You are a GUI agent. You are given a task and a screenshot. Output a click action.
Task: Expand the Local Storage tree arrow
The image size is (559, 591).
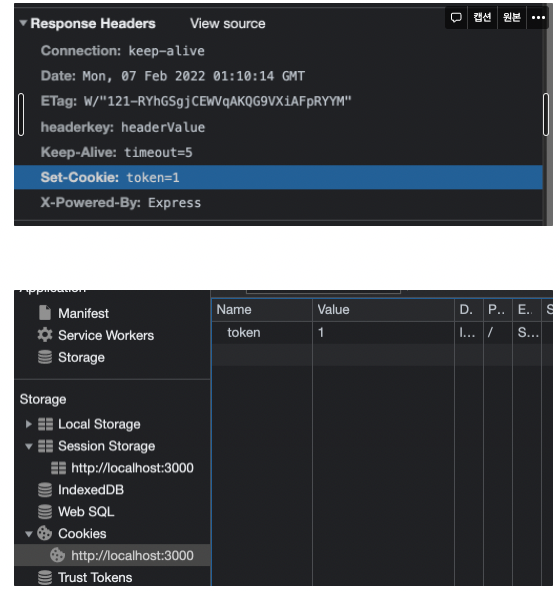[29, 424]
